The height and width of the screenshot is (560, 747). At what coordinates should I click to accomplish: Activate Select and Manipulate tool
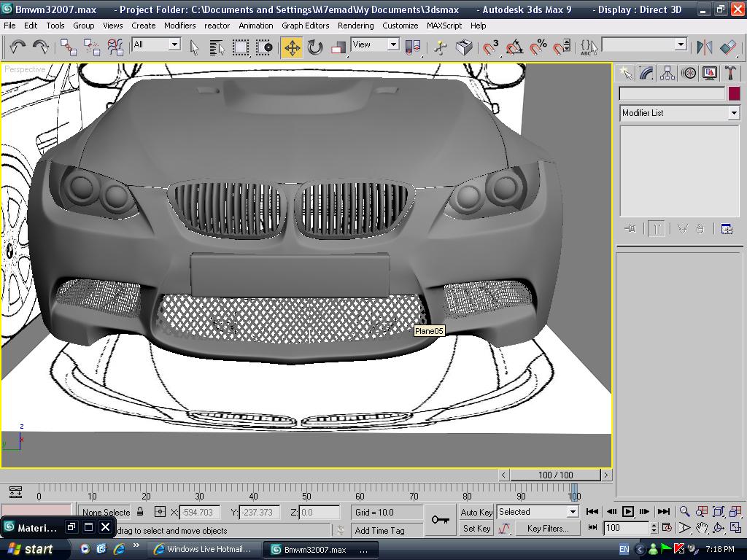[x=441, y=47]
